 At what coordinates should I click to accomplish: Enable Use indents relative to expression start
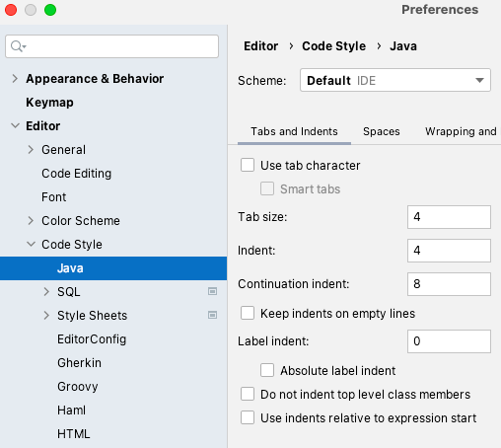248,417
